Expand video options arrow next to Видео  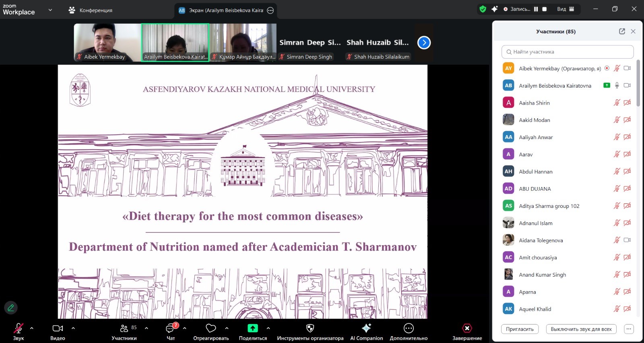73,328
